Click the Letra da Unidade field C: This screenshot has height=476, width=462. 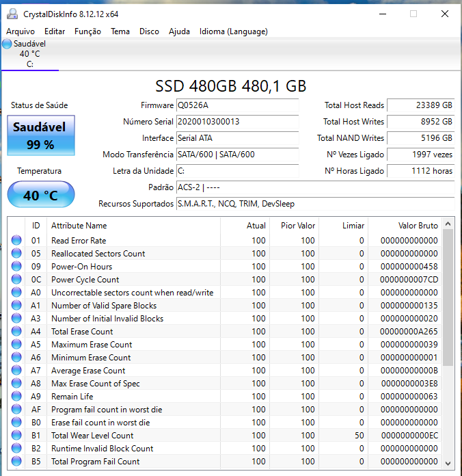[x=237, y=171]
